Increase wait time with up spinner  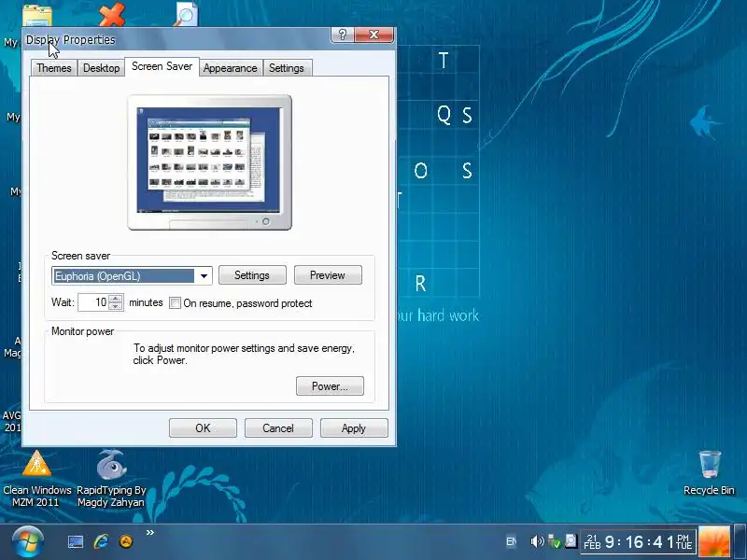(x=116, y=298)
